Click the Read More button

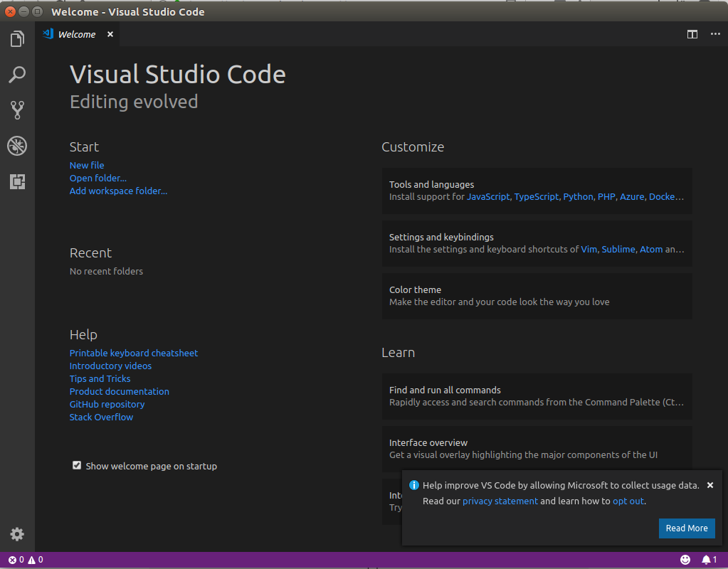686,528
